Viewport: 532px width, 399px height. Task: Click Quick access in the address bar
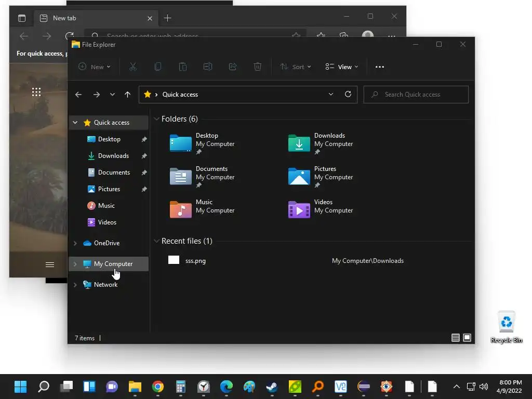coord(180,95)
